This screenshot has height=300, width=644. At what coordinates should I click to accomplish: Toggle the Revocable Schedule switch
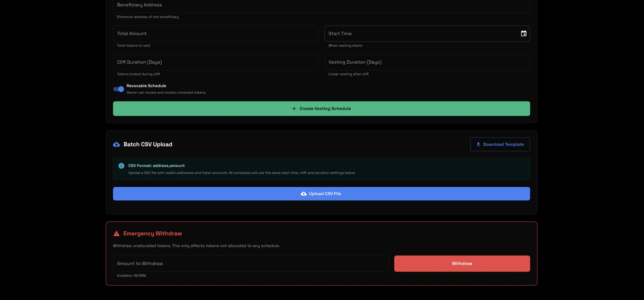coord(119,89)
